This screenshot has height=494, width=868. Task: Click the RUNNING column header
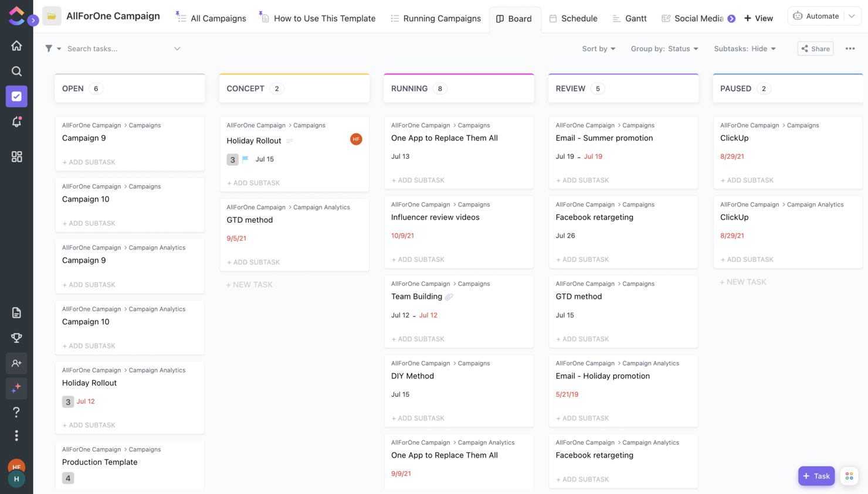[x=459, y=88]
